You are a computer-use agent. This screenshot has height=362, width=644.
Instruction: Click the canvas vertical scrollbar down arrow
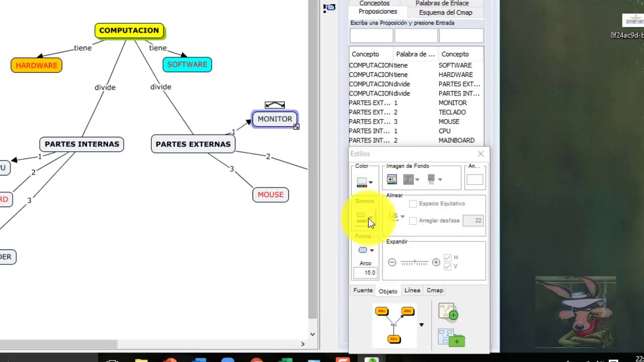click(x=312, y=334)
